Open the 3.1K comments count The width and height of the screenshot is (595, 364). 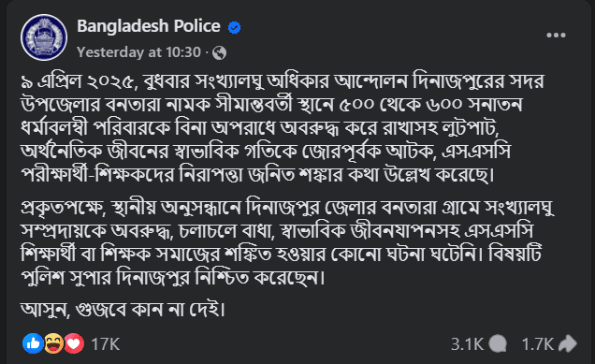467,344
